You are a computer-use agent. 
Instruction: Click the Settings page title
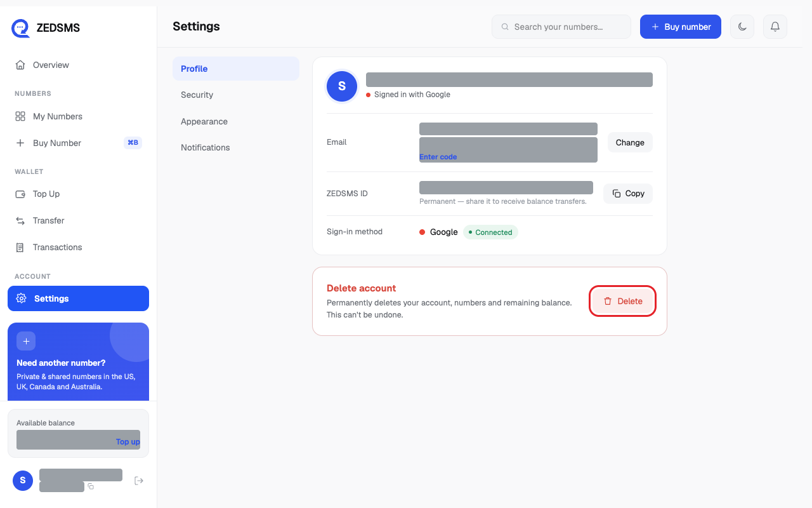[196, 27]
